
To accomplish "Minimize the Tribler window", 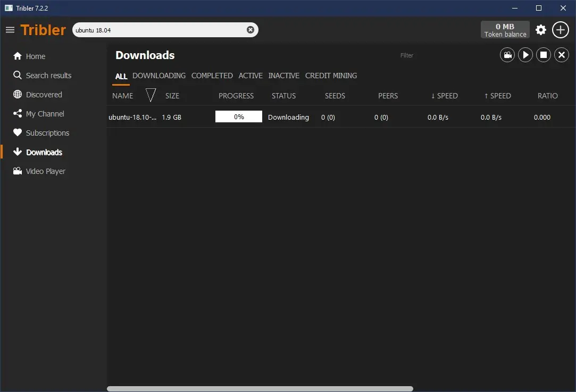I will 515,8.
